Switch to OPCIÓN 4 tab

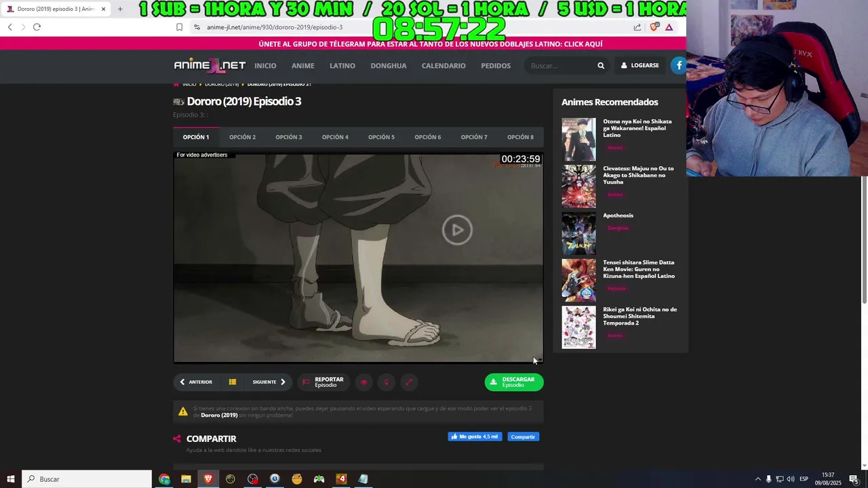coord(335,137)
